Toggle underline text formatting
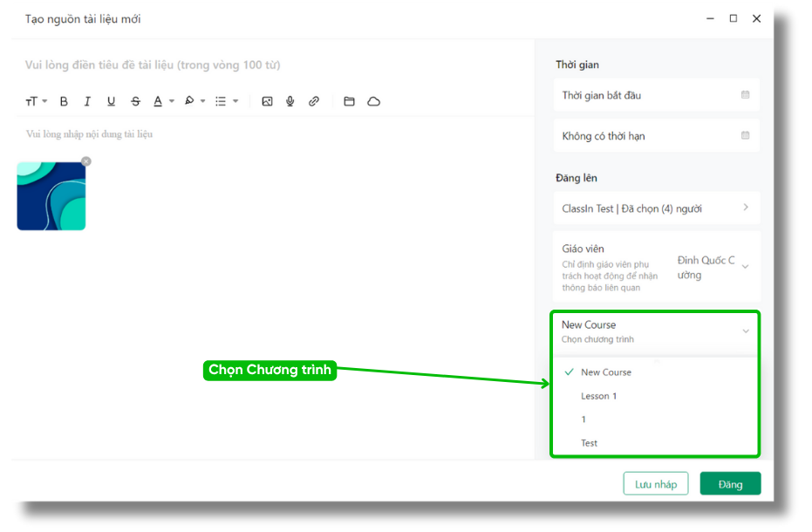 click(111, 101)
